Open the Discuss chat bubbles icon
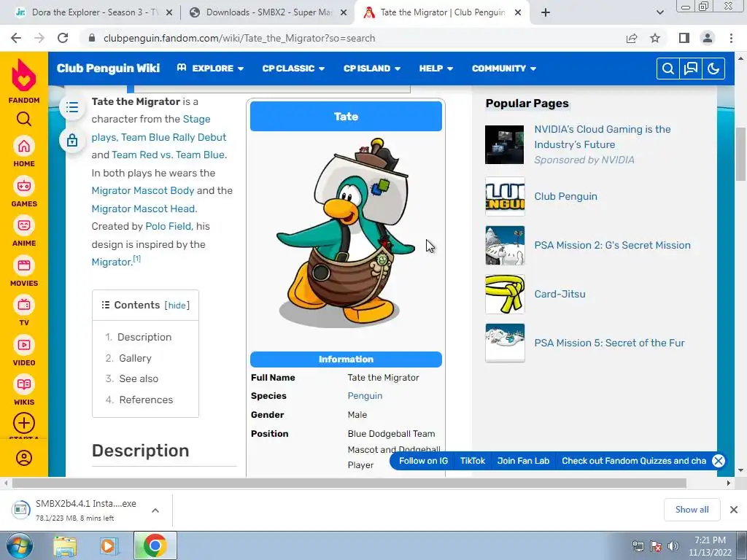 click(x=691, y=69)
